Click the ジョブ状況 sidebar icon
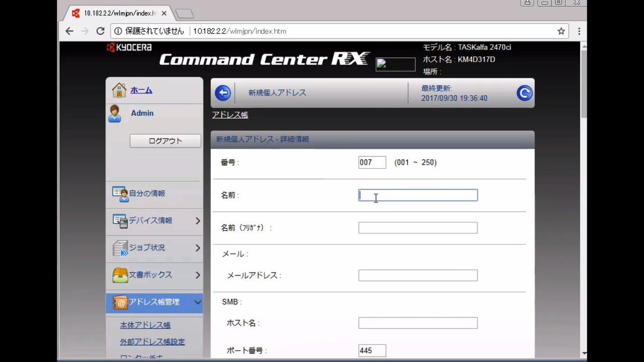This screenshot has width=644, height=362. [x=120, y=248]
